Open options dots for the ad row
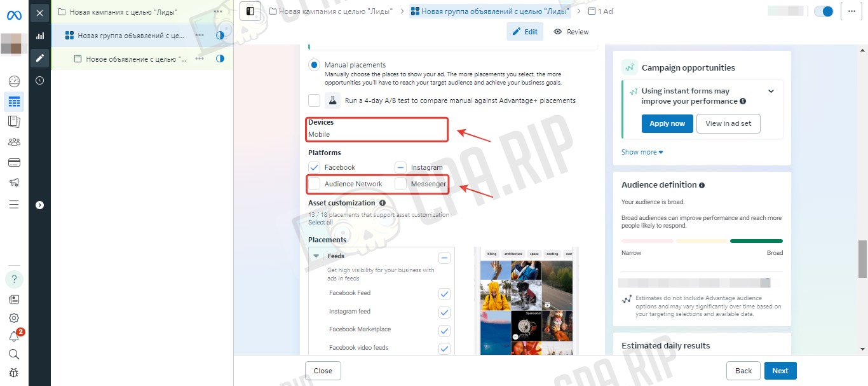This screenshot has height=386, width=868. [200, 59]
